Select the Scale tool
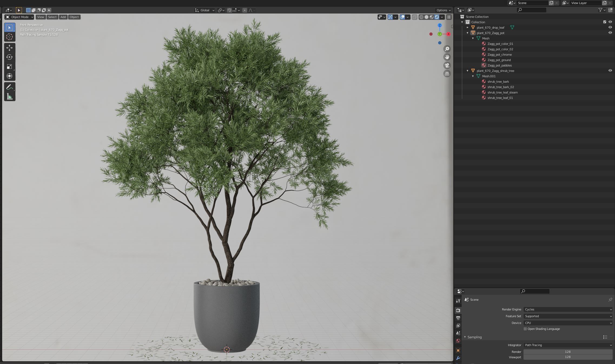The image size is (615, 364). 9,67
